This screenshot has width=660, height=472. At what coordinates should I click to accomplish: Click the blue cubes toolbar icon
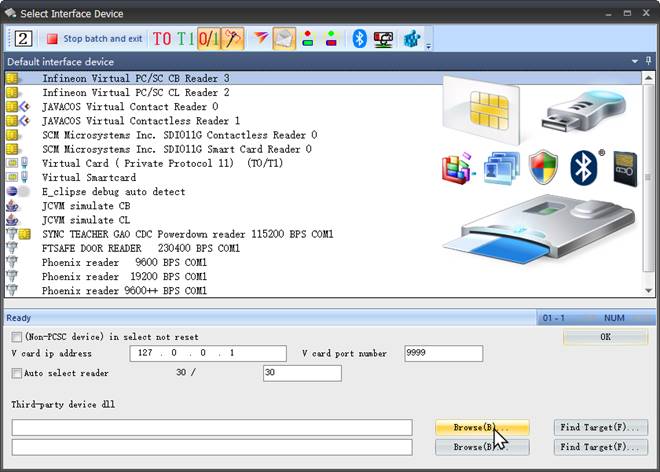point(411,39)
